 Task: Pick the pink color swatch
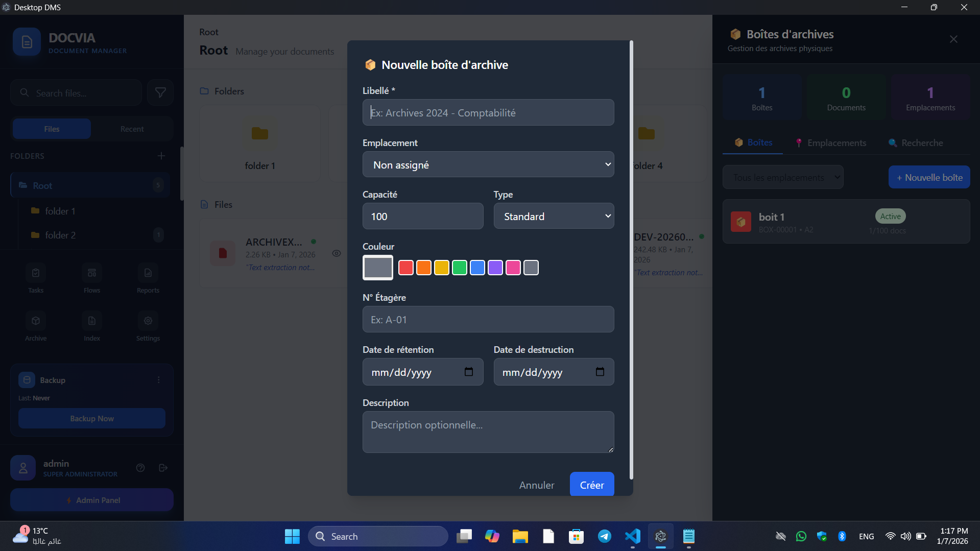click(513, 268)
